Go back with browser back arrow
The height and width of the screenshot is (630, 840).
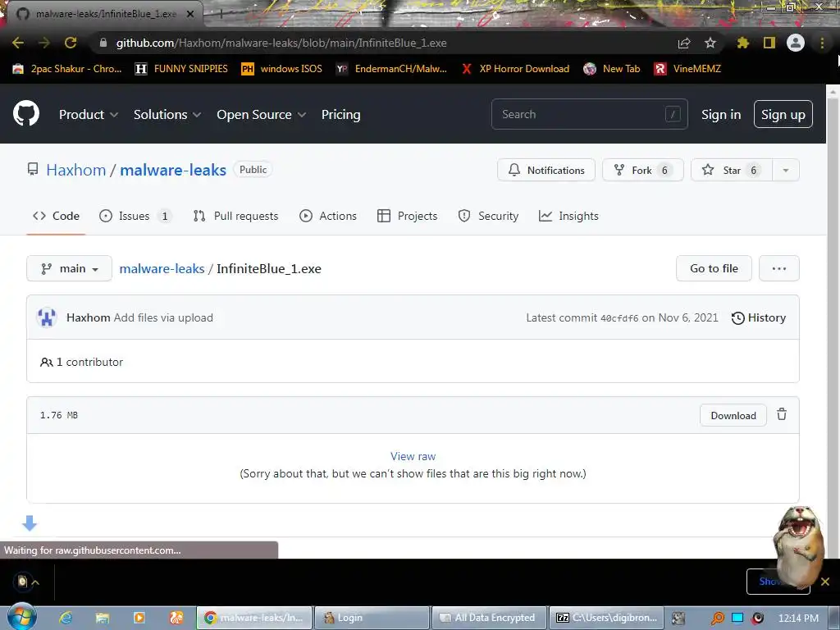click(18, 43)
